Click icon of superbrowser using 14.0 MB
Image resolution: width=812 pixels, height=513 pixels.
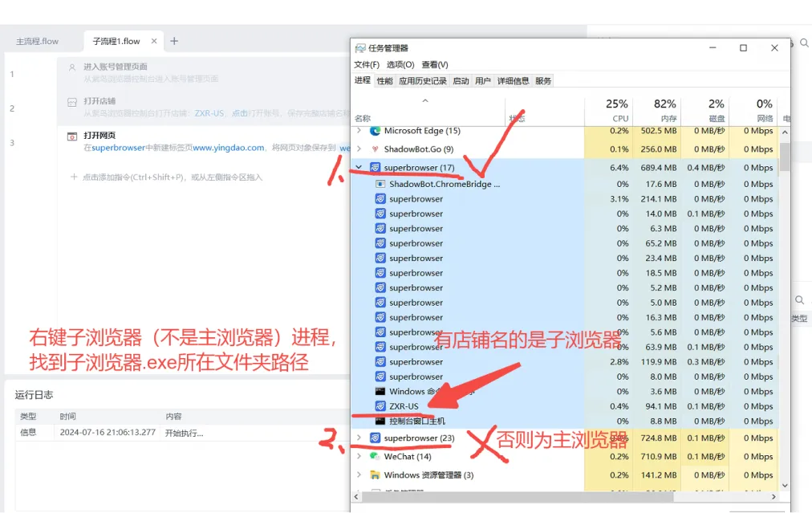tap(380, 214)
